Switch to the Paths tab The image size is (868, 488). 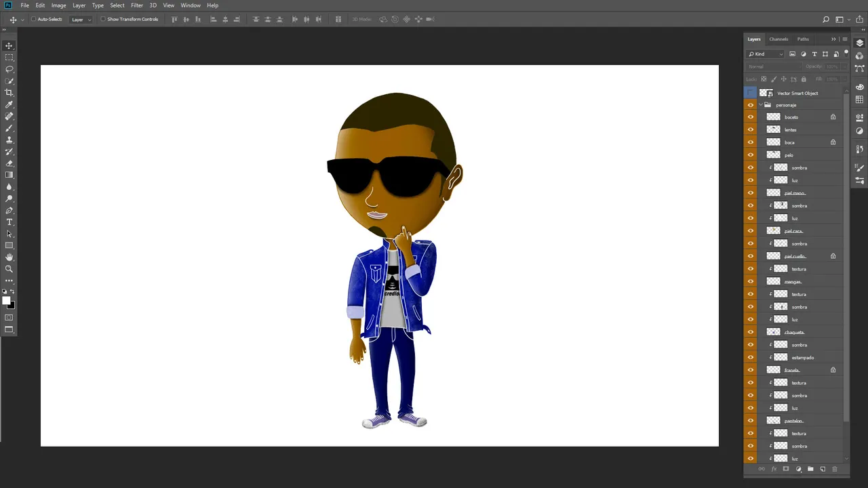coord(803,39)
